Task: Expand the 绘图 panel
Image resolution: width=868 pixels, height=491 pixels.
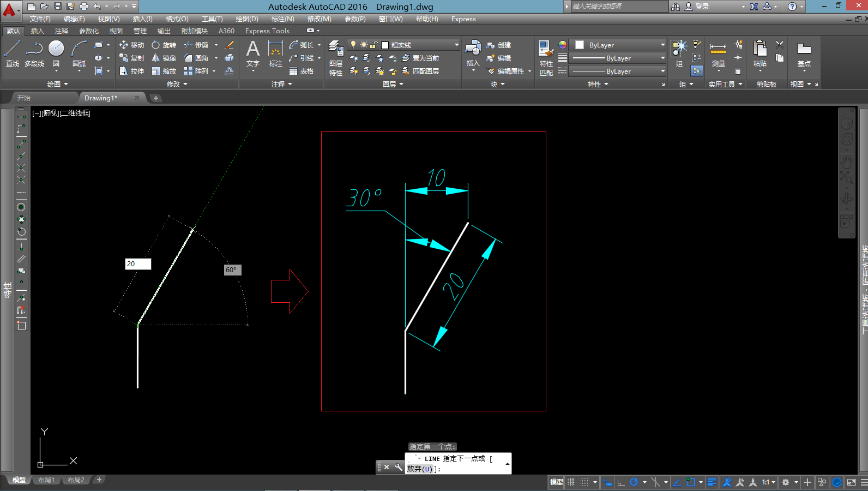Action: click(58, 84)
